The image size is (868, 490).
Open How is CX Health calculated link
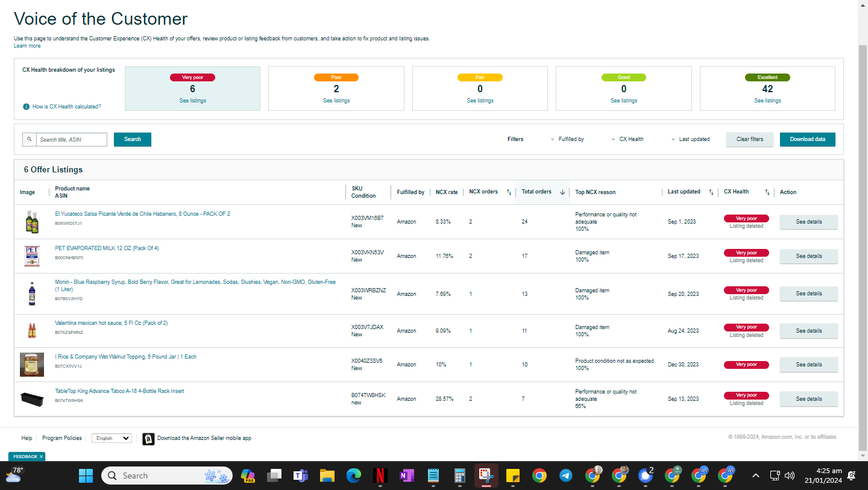[67, 107]
